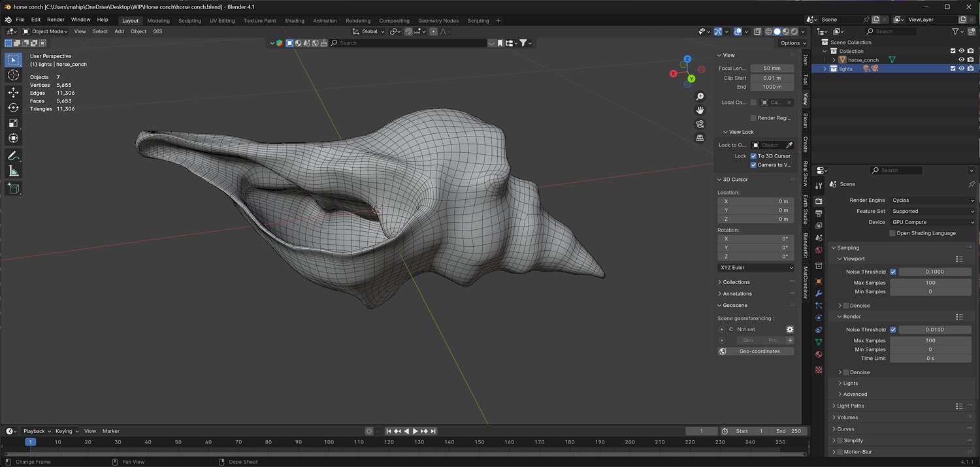Click the viewport Max Samples field
This screenshot has height=467, width=980.
tap(930, 283)
